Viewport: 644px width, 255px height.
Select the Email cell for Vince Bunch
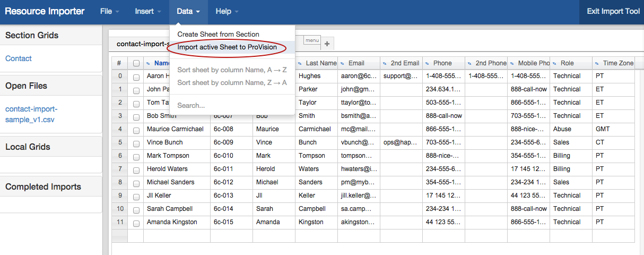tap(358, 142)
